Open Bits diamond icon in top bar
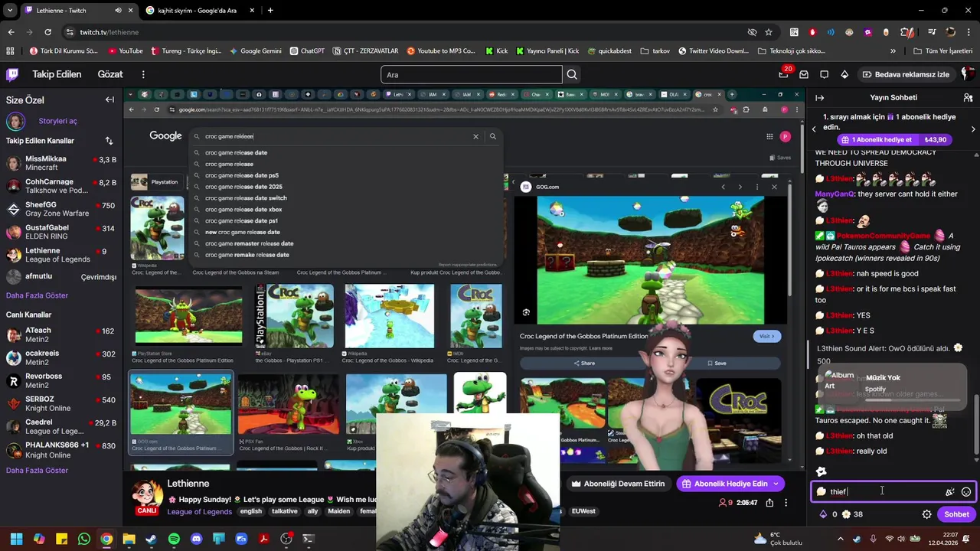The width and height of the screenshot is (980, 551). [x=844, y=74]
